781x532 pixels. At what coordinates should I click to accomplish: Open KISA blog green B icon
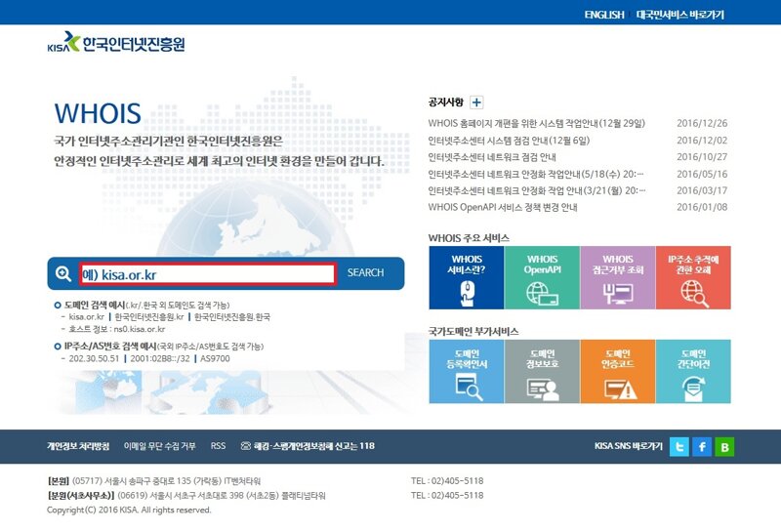[724, 447]
